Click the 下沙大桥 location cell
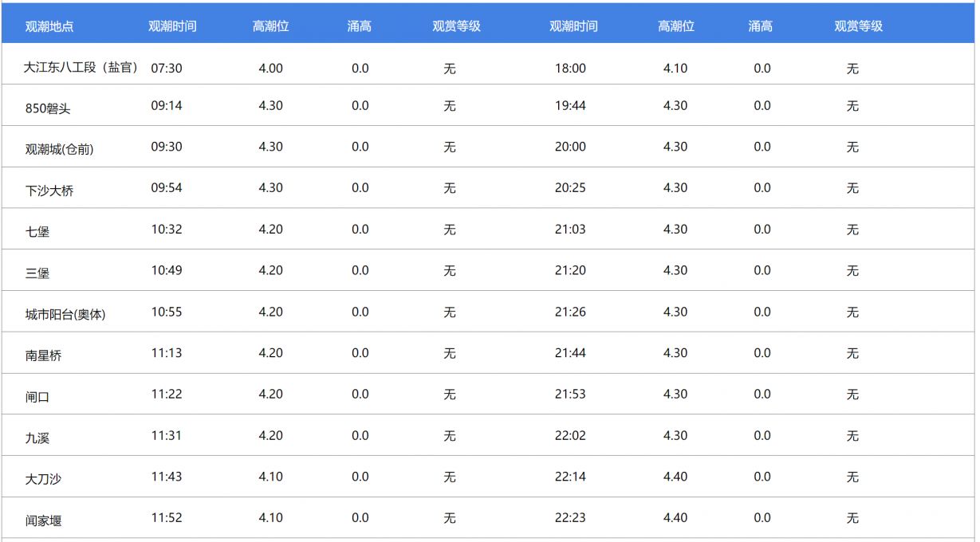The height and width of the screenshot is (542, 980). [49, 191]
